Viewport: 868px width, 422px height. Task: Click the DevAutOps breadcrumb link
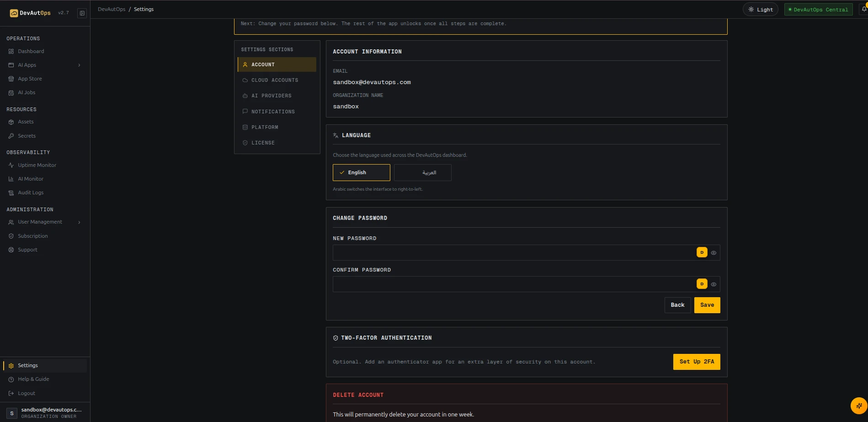point(112,9)
